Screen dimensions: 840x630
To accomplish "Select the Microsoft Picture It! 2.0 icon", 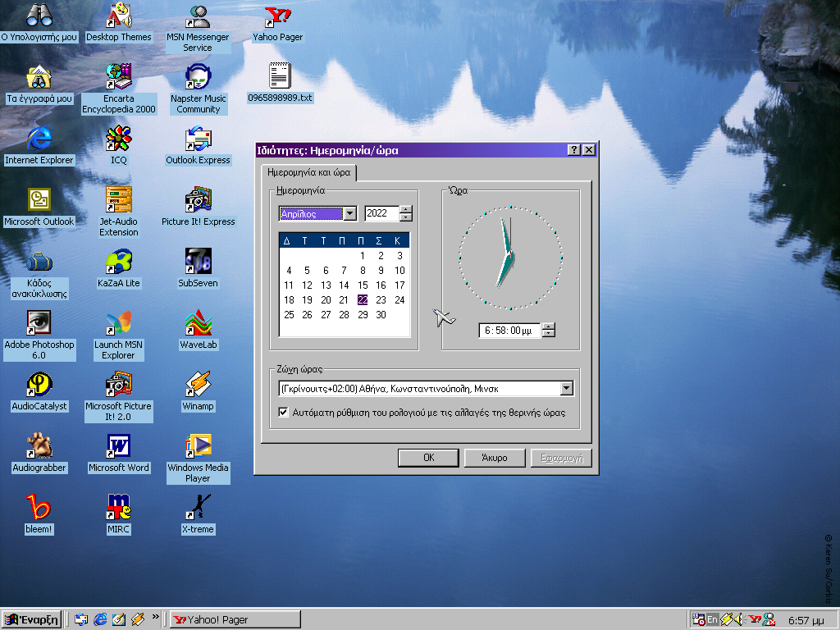I will (118, 385).
